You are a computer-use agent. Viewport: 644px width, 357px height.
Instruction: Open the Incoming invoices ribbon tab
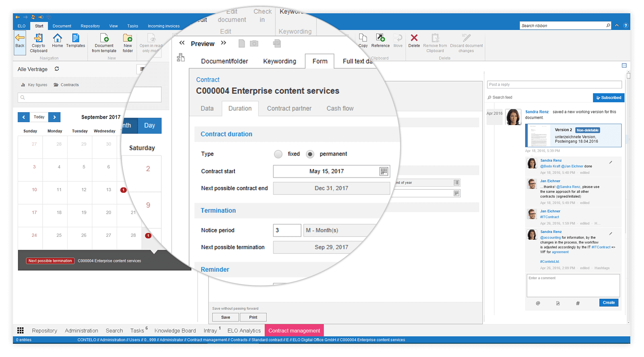point(163,26)
